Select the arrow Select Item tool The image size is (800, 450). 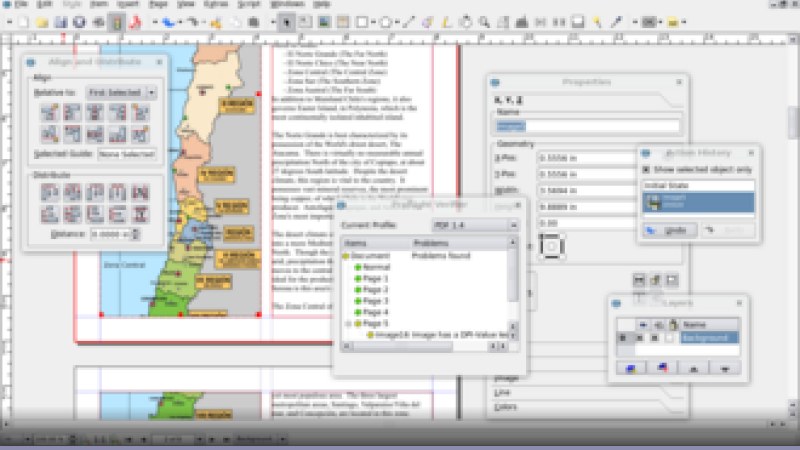point(286,22)
